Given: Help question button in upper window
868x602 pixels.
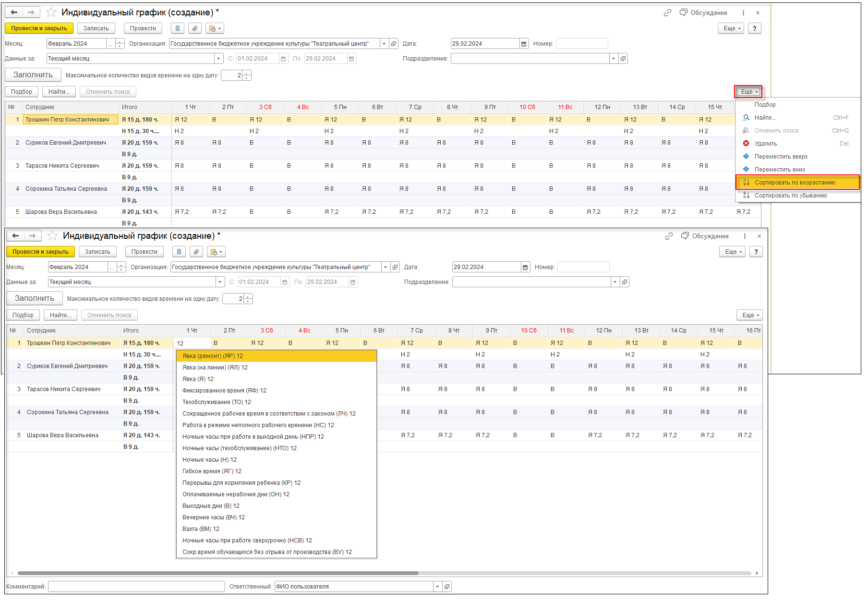Looking at the screenshot, I should (755, 28).
